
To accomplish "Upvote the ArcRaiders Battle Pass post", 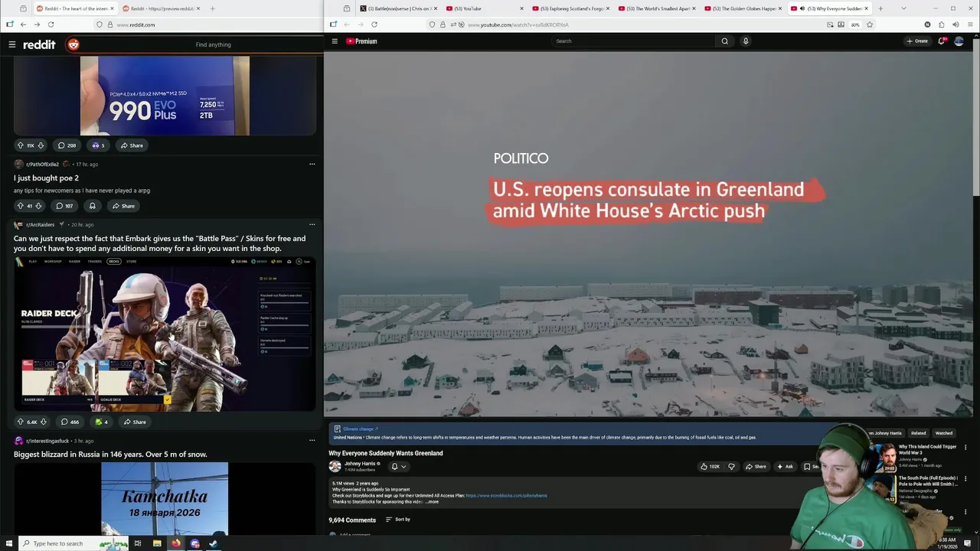I will coord(21,422).
